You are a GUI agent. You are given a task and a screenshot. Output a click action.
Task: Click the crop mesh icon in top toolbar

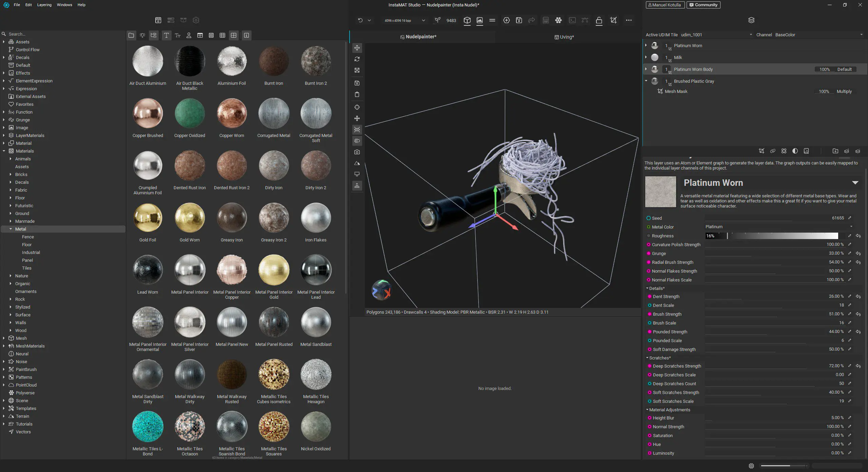click(613, 20)
